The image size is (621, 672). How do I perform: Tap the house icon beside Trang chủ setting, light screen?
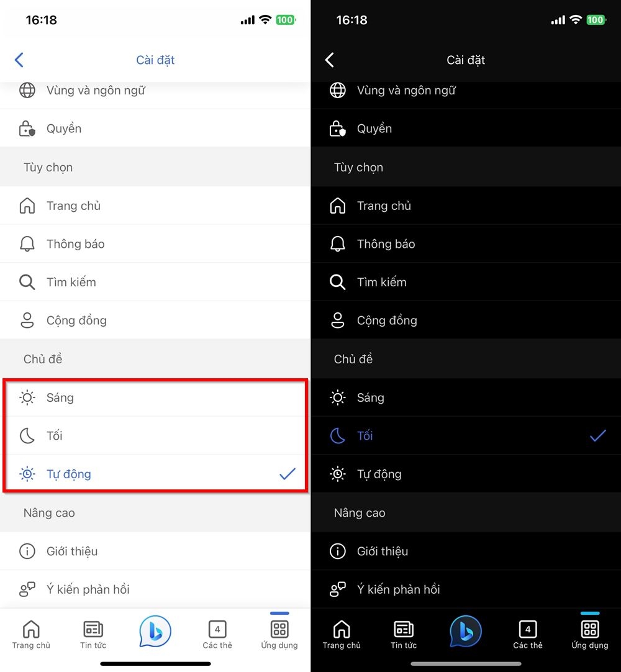click(27, 206)
